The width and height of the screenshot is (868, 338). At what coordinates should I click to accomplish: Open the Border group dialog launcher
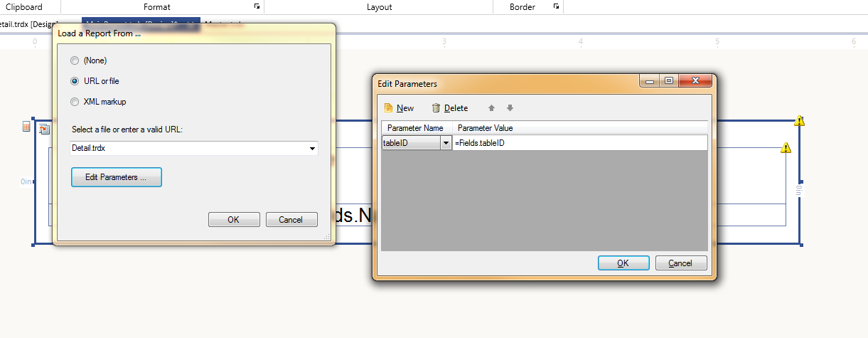tap(556, 7)
